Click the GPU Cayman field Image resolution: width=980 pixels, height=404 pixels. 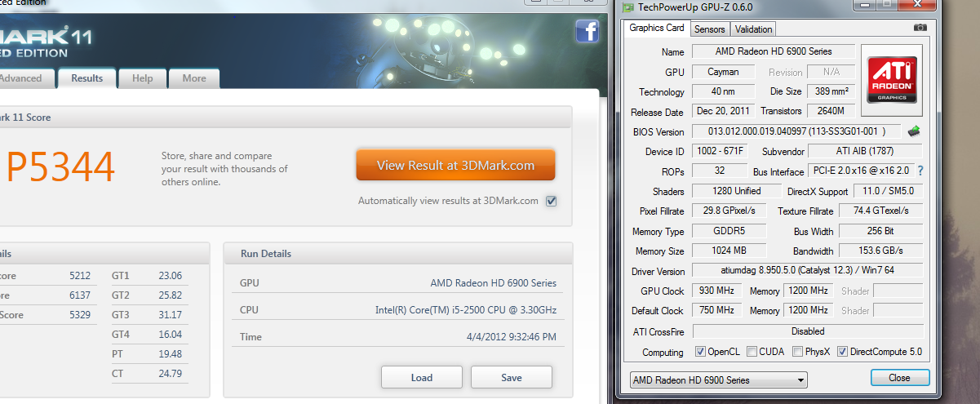(x=724, y=72)
